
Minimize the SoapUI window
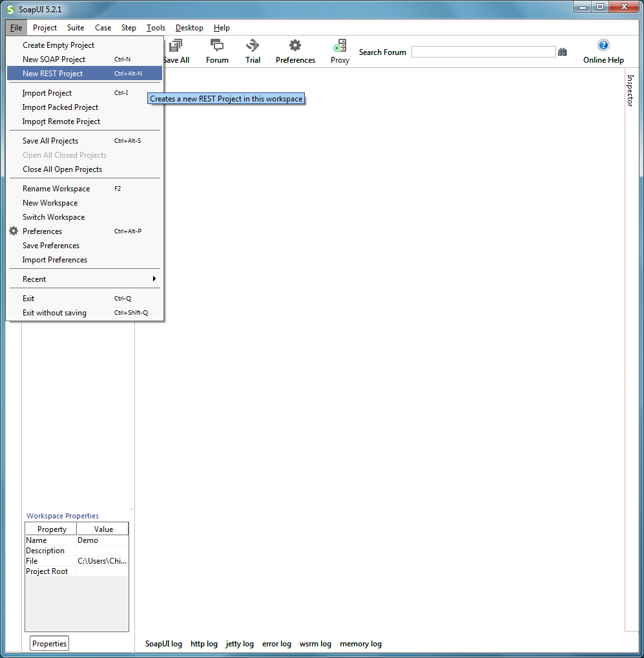pyautogui.click(x=583, y=7)
